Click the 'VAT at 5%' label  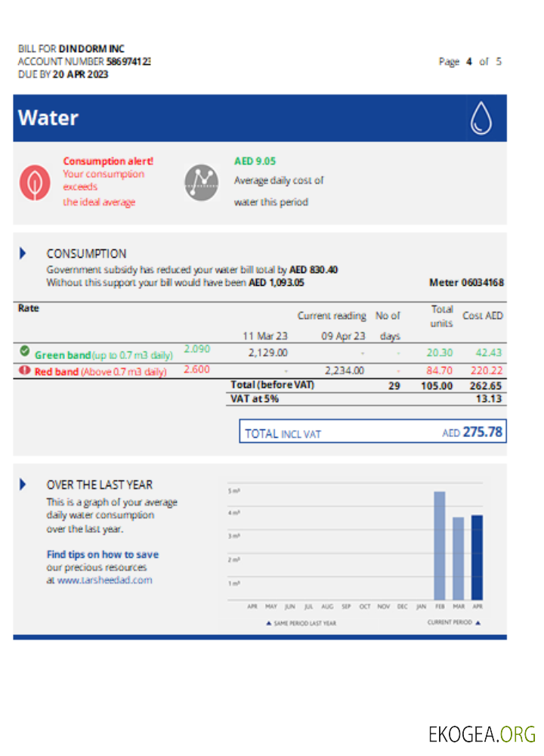tap(255, 398)
